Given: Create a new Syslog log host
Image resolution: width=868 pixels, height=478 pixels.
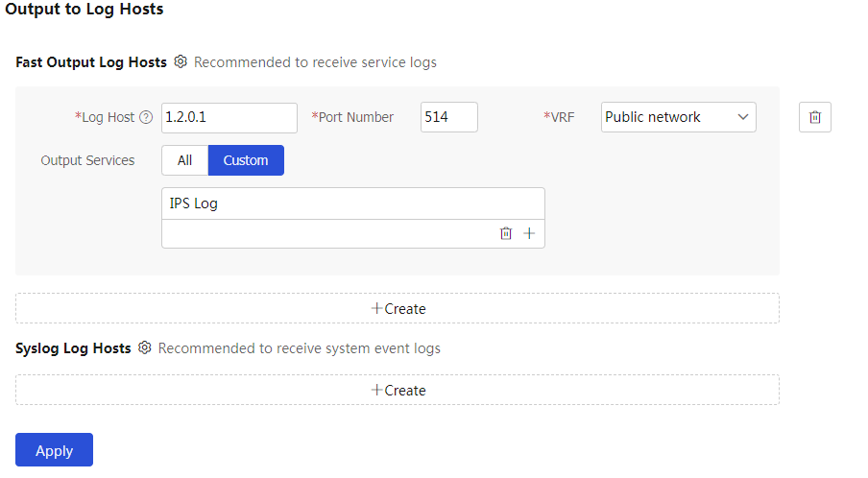Looking at the screenshot, I should tap(398, 390).
